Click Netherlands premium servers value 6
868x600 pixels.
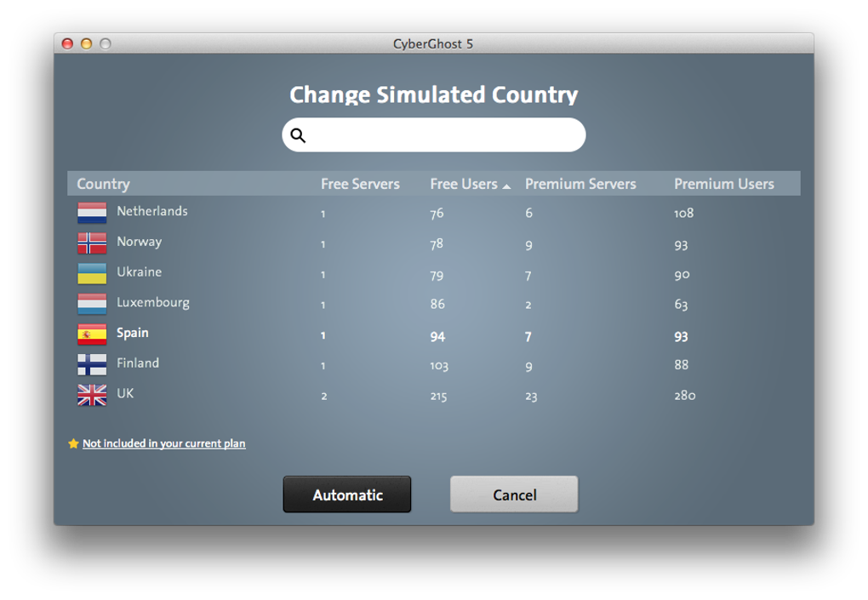528,213
